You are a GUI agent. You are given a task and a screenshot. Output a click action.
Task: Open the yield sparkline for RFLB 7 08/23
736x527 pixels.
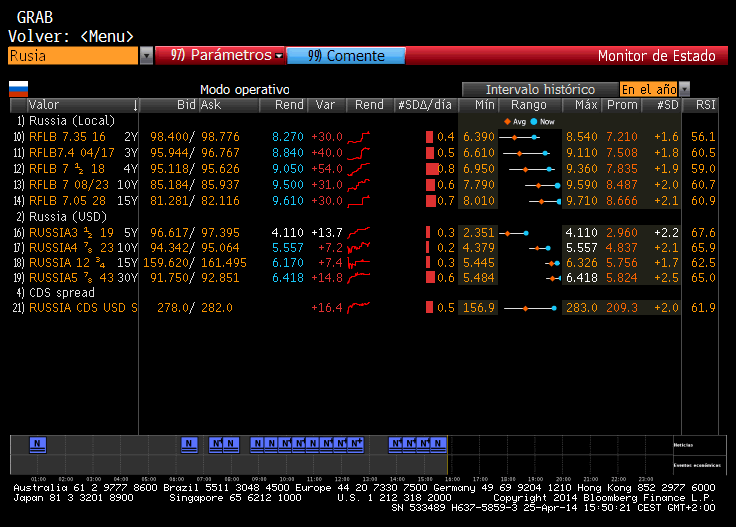[x=359, y=185]
